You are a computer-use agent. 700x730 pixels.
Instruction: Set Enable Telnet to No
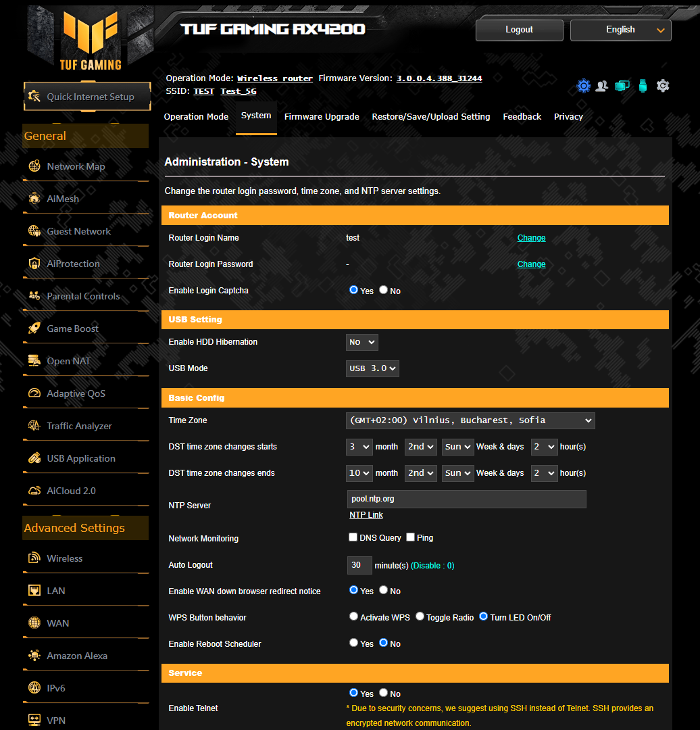[x=384, y=693]
